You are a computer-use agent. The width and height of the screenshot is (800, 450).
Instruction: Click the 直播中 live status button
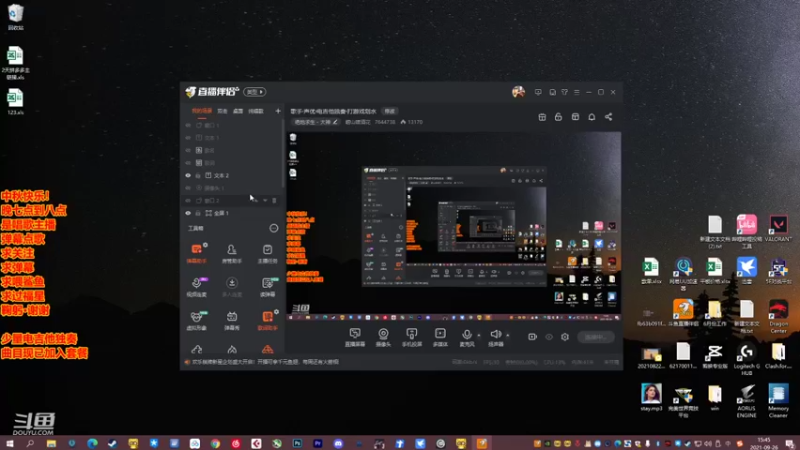596,337
